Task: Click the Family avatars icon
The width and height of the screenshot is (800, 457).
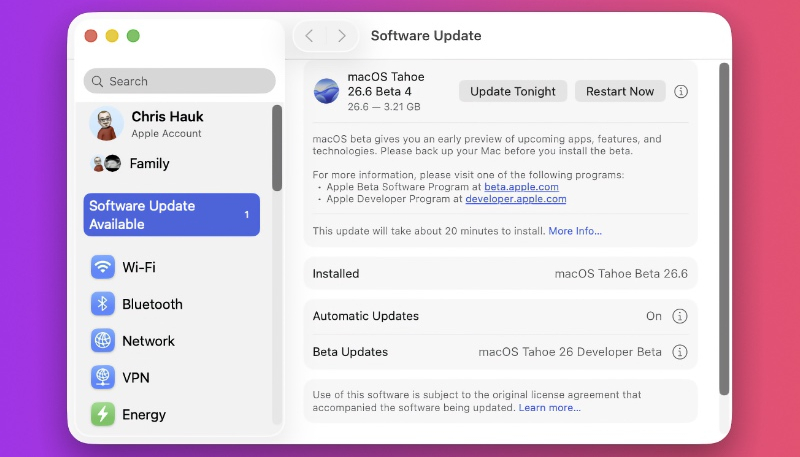Action: (x=106, y=163)
